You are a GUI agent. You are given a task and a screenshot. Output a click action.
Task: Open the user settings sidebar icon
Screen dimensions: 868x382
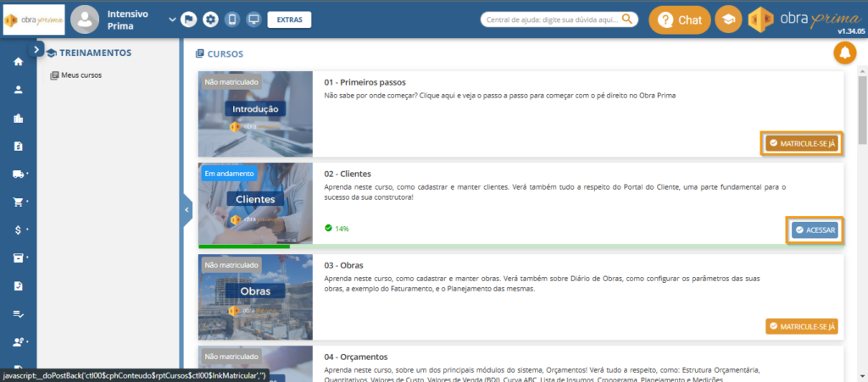[x=19, y=342]
